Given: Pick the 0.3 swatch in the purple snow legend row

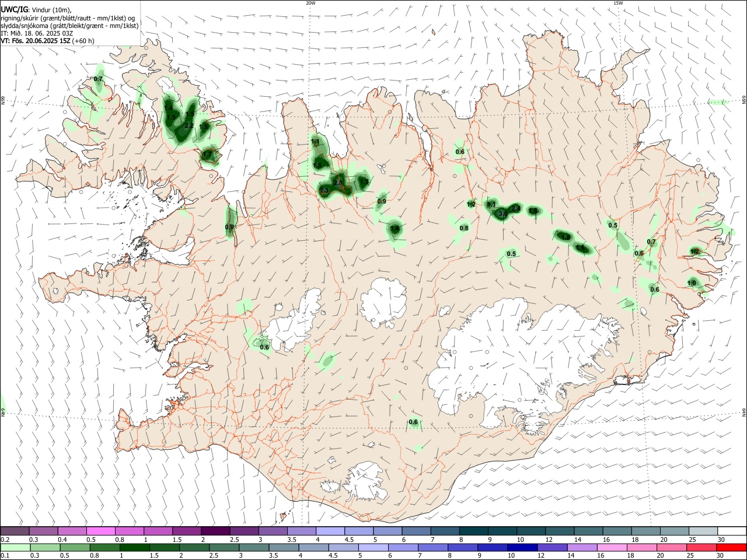Looking at the screenshot, I should click(x=43, y=531).
